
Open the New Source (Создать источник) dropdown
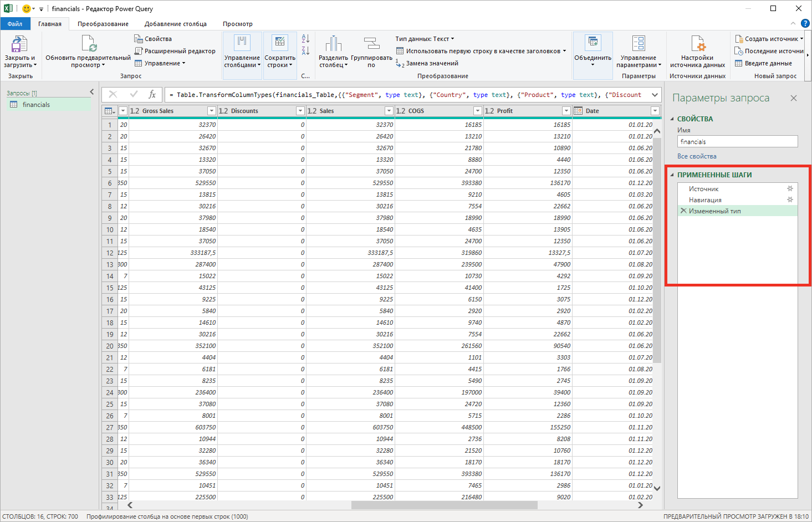point(769,39)
